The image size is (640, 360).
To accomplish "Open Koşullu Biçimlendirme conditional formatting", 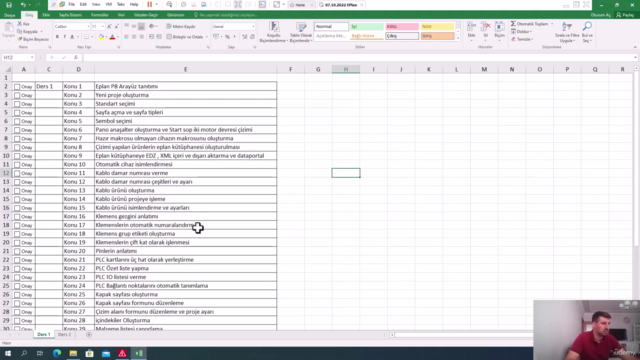I will 274,32.
